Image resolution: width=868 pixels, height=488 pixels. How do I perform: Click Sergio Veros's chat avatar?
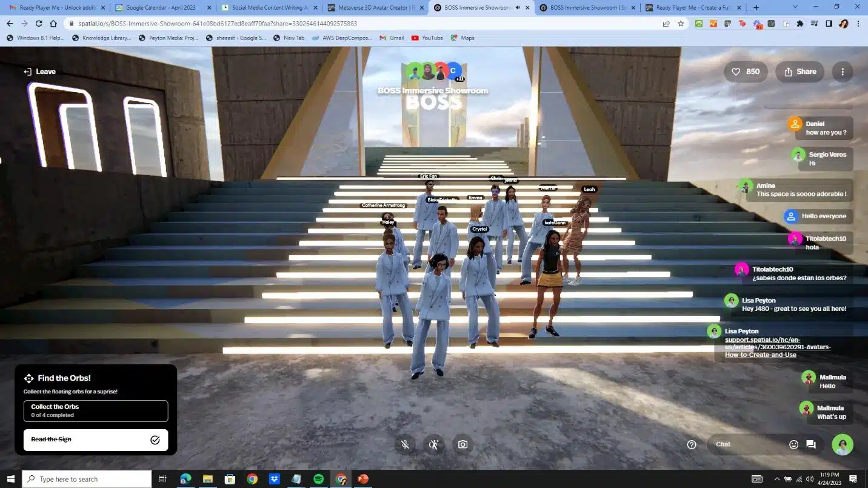[798, 155]
